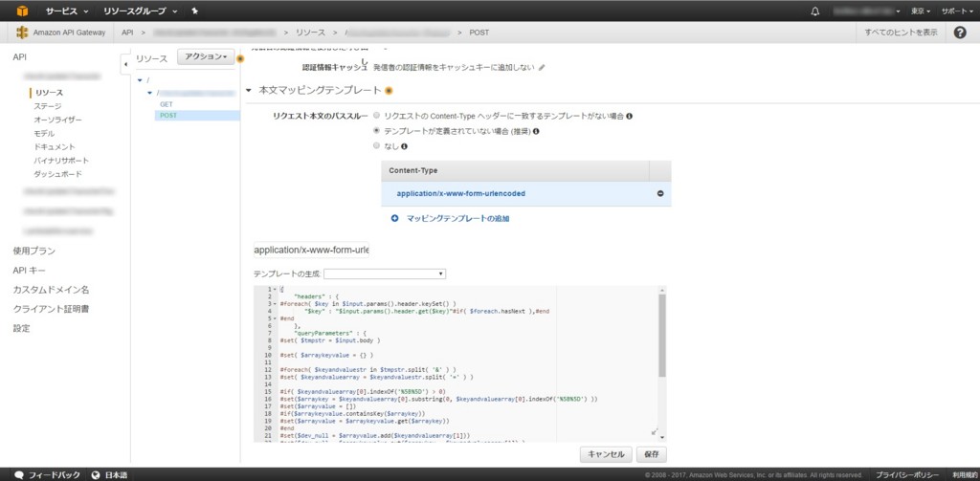Open ドキュメント in the left navigation
Image resolution: width=980 pixels, height=481 pixels.
coord(55,147)
